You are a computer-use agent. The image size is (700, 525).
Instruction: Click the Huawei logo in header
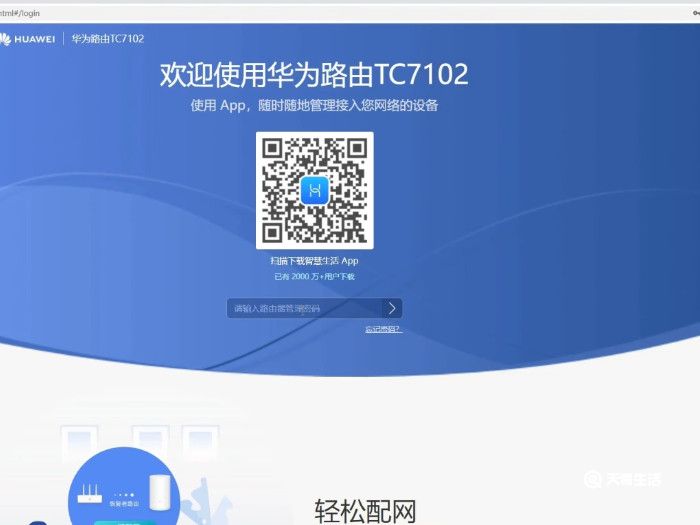point(28,39)
